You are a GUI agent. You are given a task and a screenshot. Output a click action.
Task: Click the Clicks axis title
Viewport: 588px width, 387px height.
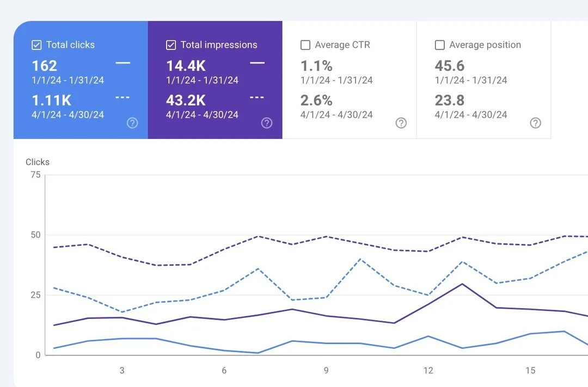38,162
